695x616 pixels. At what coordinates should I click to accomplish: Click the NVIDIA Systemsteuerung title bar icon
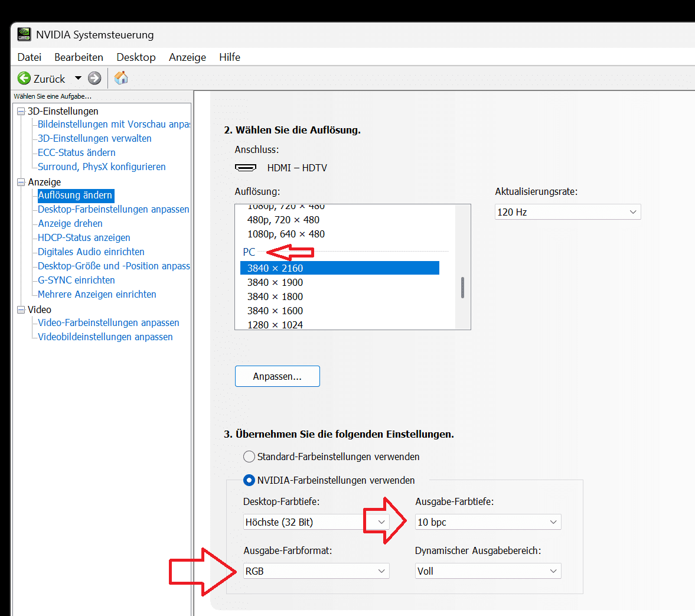tap(24, 35)
